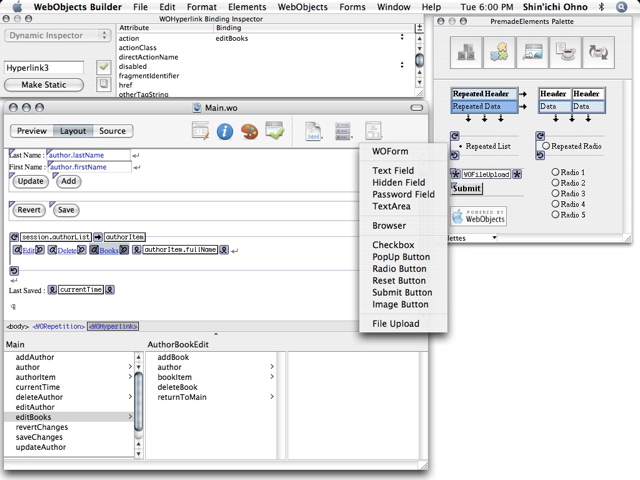The width and height of the screenshot is (640, 480).
Task: Click the html document icon in Main.wo toolbar
Action: pyautogui.click(x=313, y=131)
